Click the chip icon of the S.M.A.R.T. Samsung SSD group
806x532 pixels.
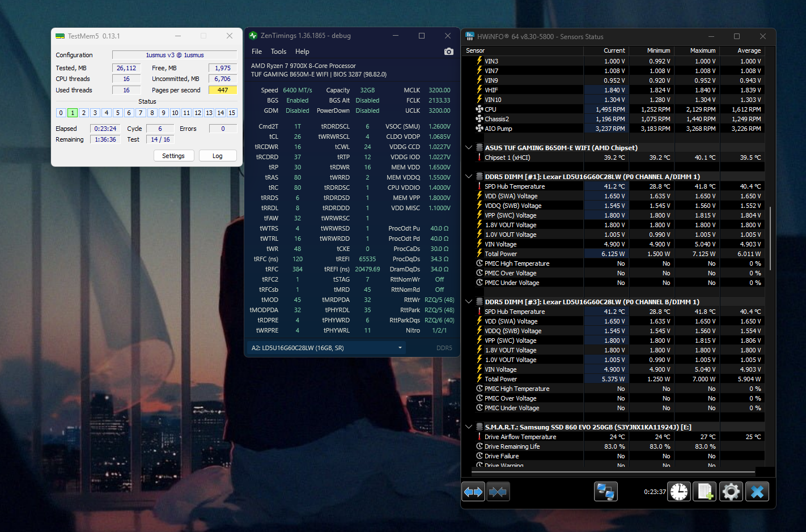480,427
